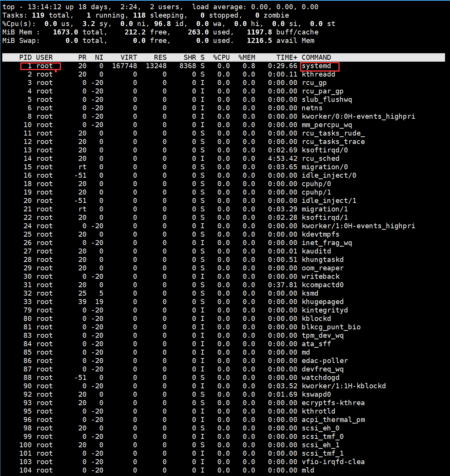Select the migration/1 process name
This screenshot has height=476, width=450.
(325, 209)
